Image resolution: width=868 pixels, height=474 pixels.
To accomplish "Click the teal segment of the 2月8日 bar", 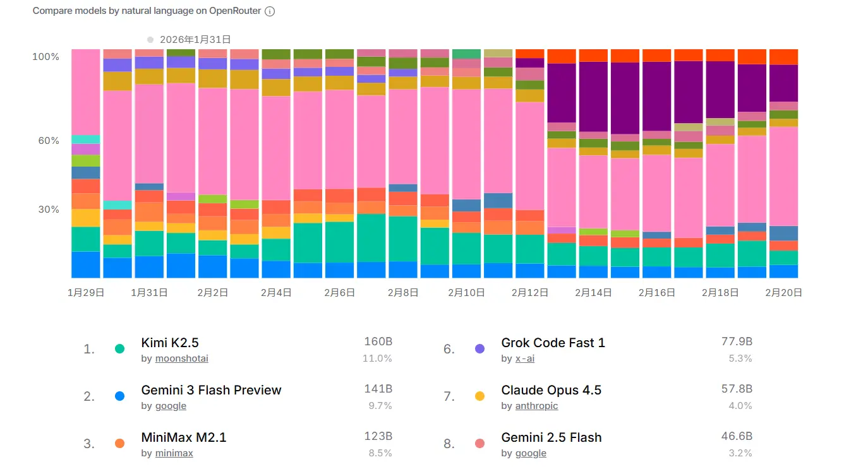I will (403, 239).
